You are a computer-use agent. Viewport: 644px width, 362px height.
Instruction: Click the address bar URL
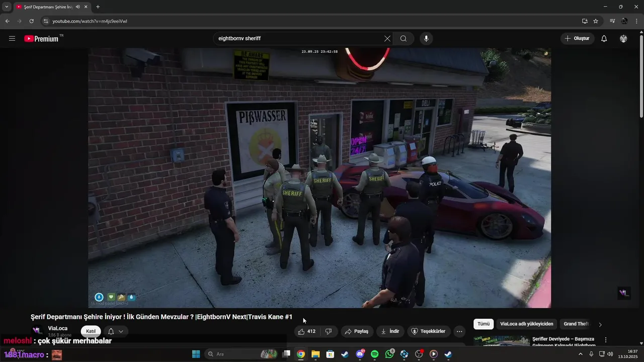tap(90, 21)
